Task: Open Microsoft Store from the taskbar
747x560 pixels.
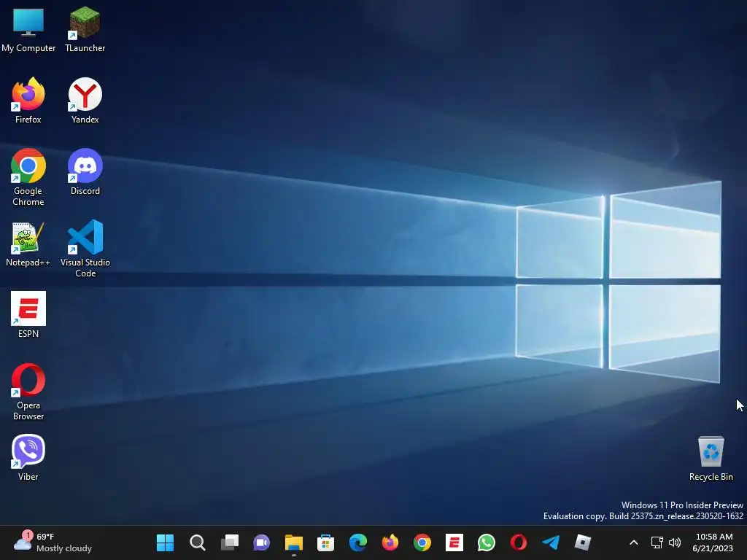Action: point(326,542)
